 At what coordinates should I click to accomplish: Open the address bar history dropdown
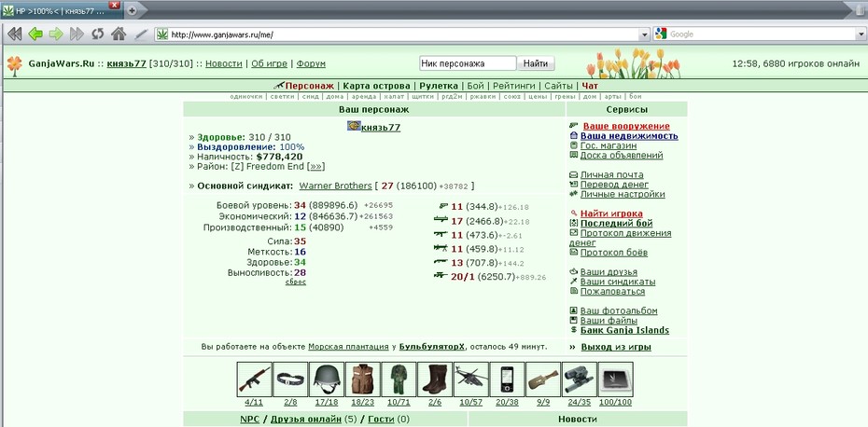(644, 34)
